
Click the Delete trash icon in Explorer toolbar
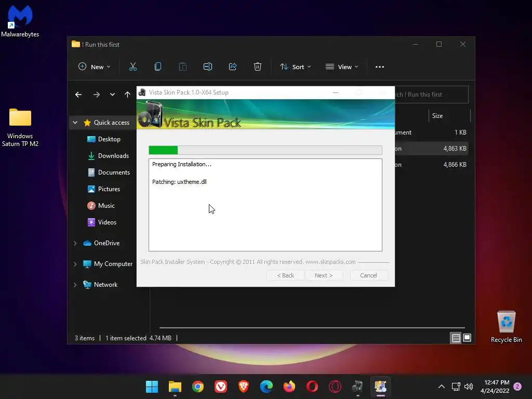(x=258, y=66)
